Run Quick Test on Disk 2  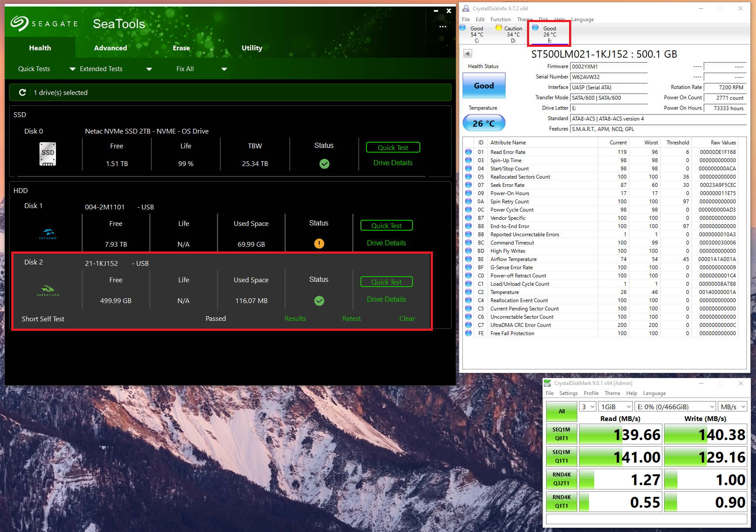click(x=386, y=282)
